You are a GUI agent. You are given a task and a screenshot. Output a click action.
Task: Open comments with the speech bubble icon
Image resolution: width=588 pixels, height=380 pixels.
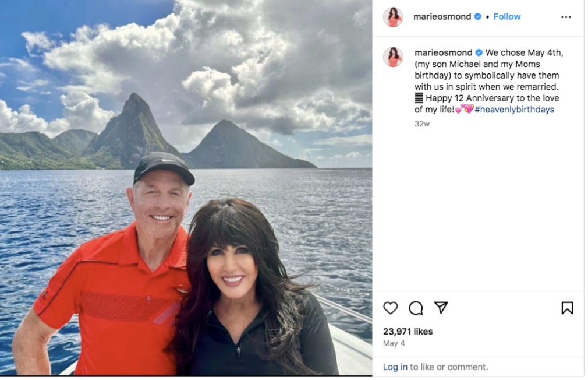[416, 308]
